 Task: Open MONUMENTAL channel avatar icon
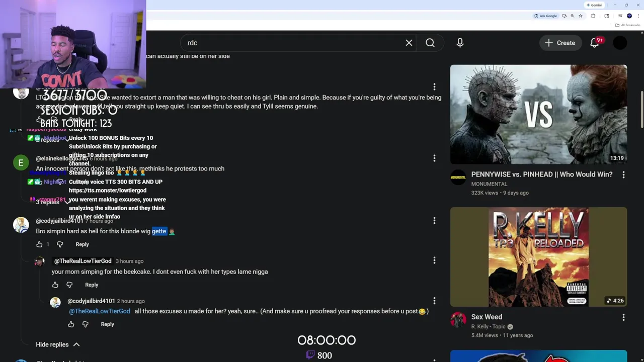(x=458, y=177)
